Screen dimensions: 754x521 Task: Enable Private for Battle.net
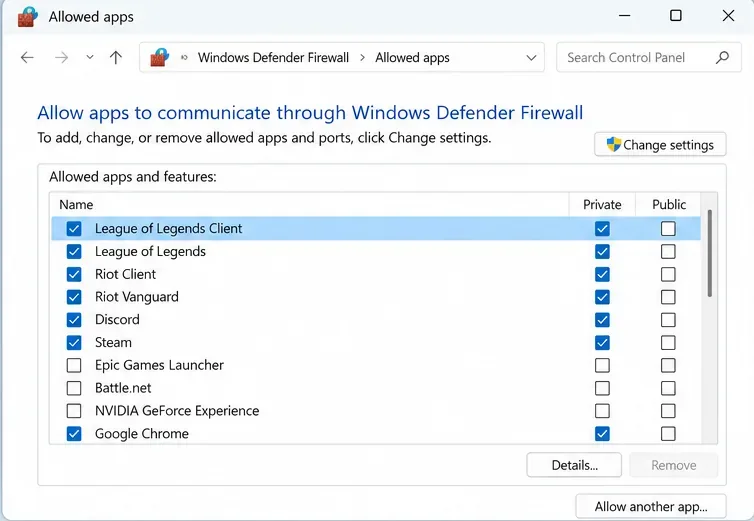tap(602, 388)
